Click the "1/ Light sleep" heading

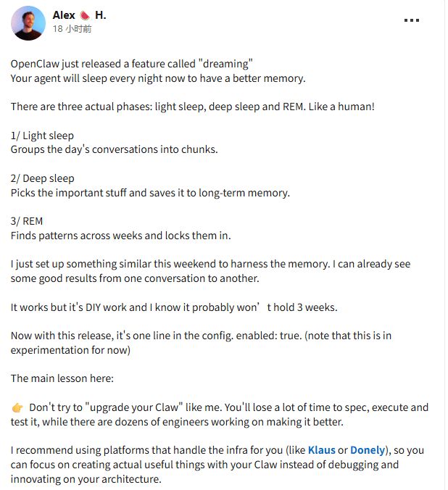tap(42, 136)
